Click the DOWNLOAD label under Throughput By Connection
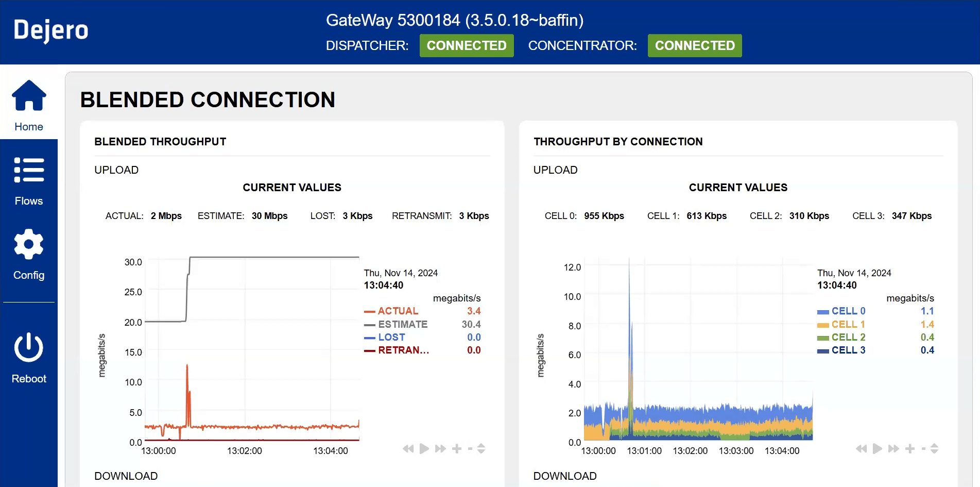This screenshot has height=487, width=980. click(x=565, y=476)
